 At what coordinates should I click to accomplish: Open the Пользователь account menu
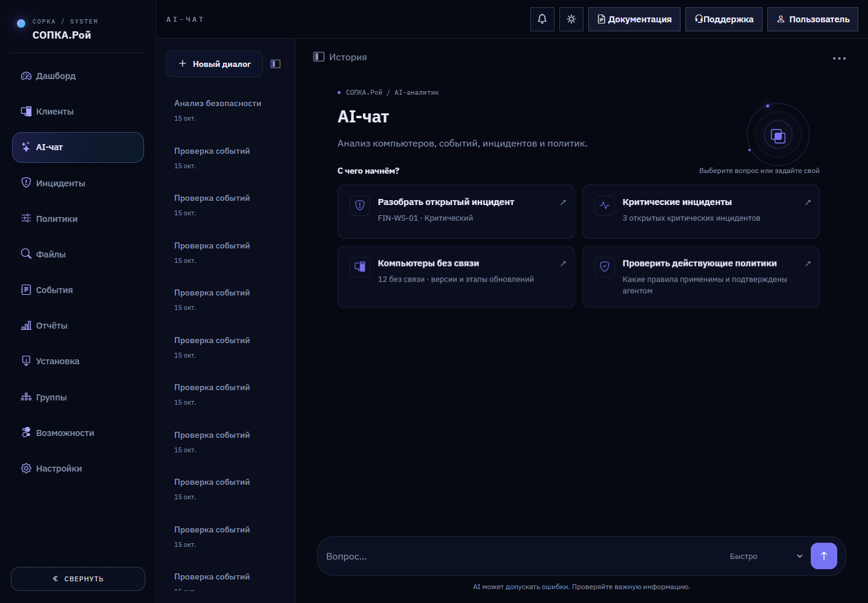(813, 19)
